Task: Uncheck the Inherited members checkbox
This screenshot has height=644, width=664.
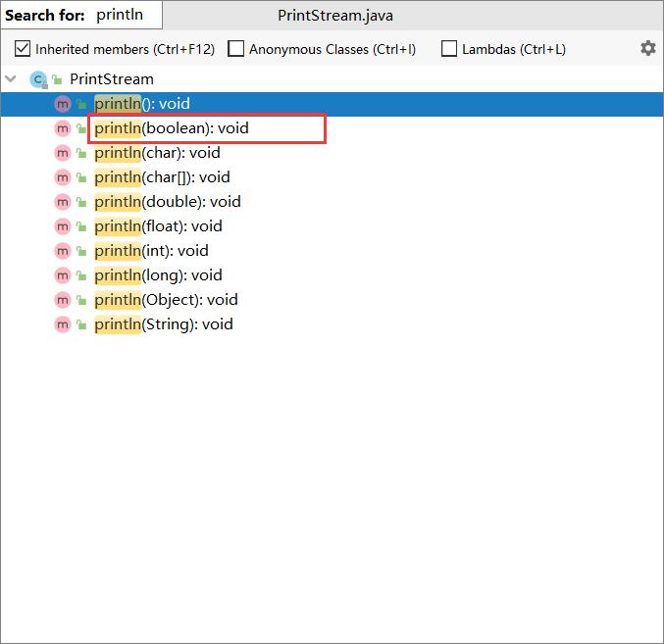Action: point(23,49)
